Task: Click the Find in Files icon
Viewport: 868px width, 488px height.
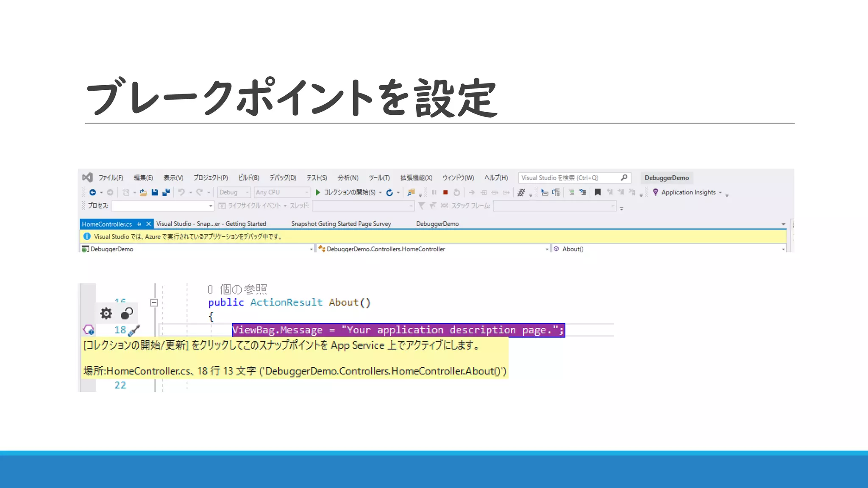Action: [x=411, y=192]
